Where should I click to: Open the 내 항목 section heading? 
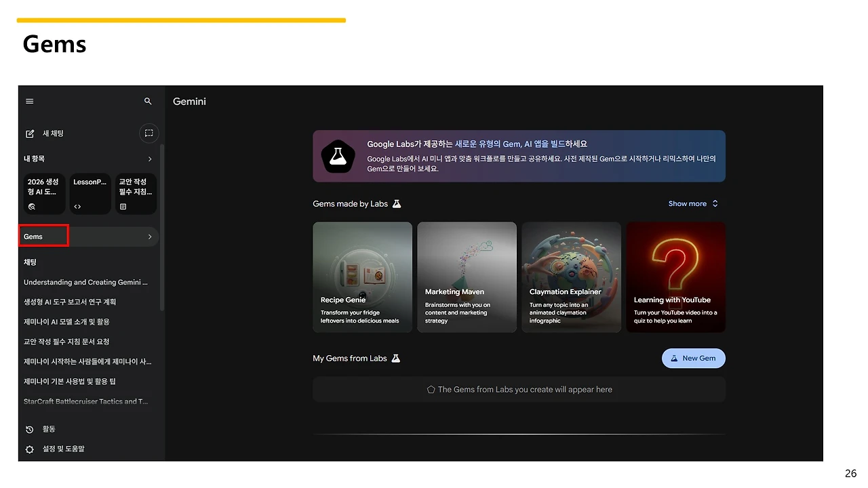tap(34, 159)
